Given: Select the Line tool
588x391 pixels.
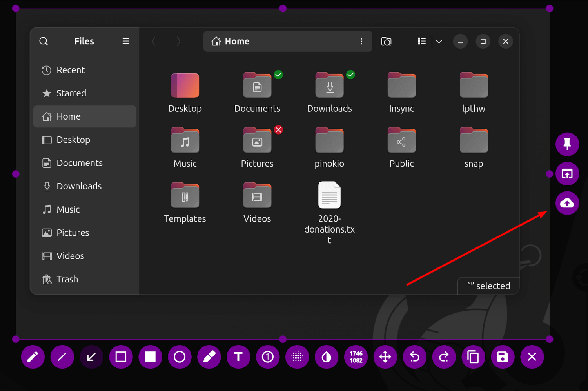Looking at the screenshot, I should click(x=62, y=357).
